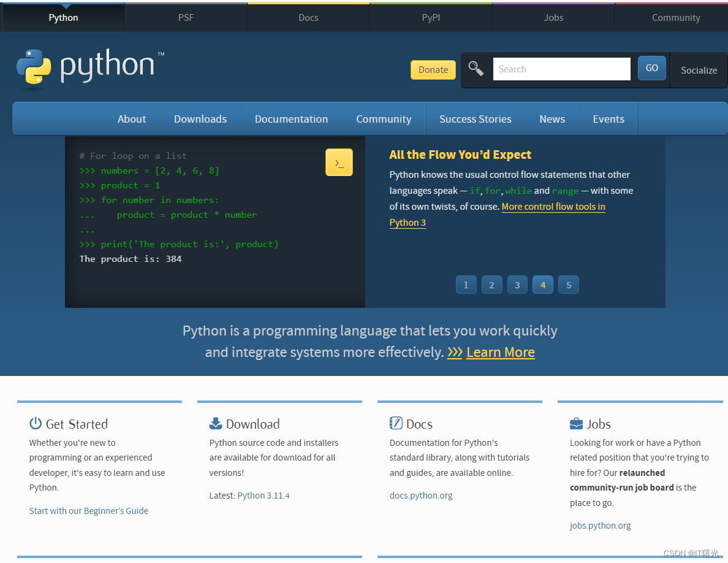Open the About menu
Image resolution: width=728 pixels, height=563 pixels.
[x=132, y=119]
